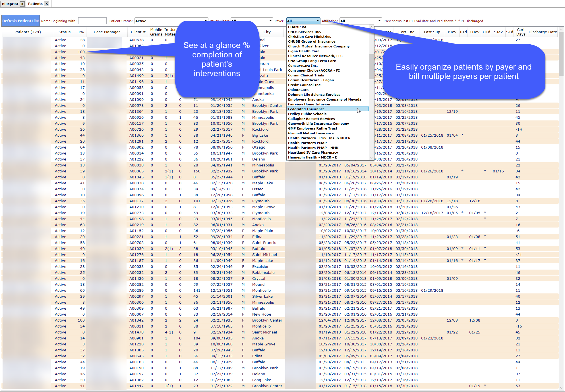Image resolution: width=565 pixels, height=392 pixels.
Task: Click client number A00638
Action: pyautogui.click(x=136, y=40)
